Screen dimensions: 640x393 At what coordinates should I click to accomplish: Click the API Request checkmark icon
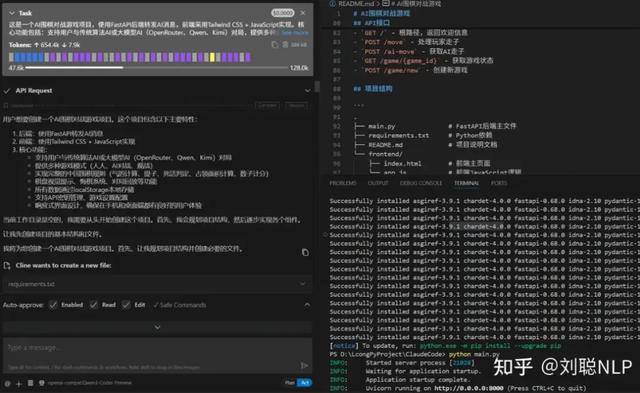click(7, 91)
